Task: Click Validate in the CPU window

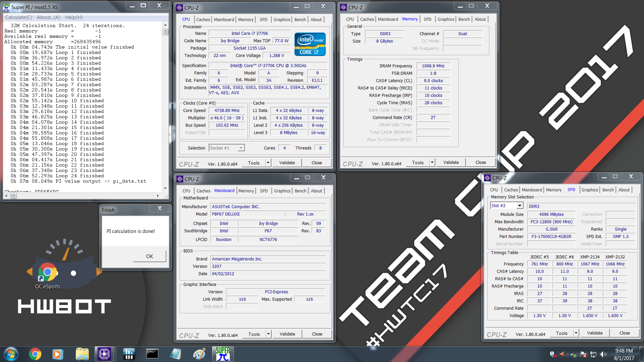Action: pyautogui.click(x=287, y=163)
